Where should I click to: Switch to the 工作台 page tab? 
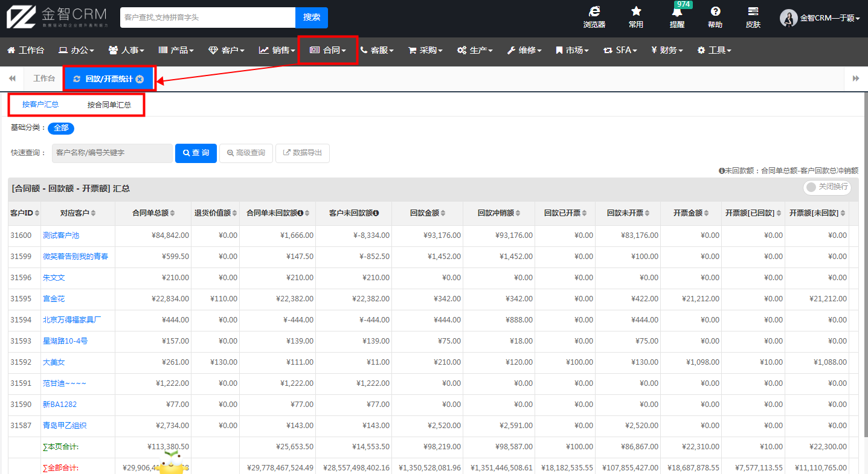point(43,78)
